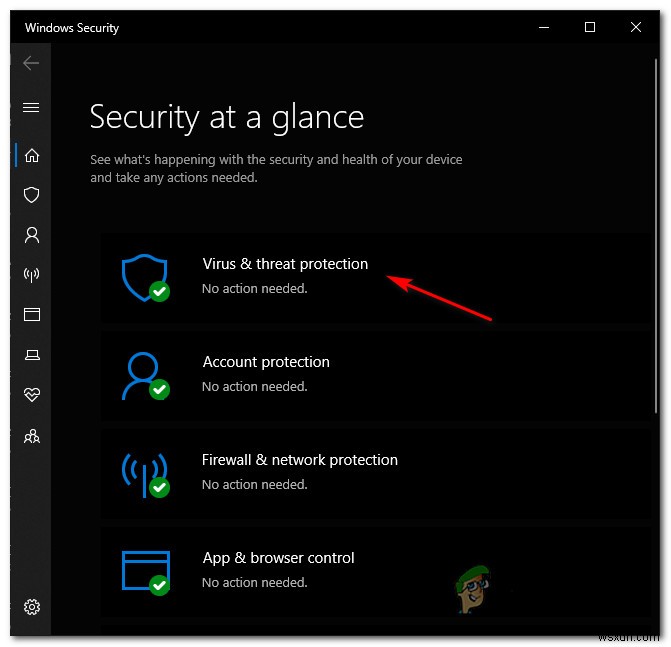Open Firewall & network protection heading
671x647 pixels.
300,460
